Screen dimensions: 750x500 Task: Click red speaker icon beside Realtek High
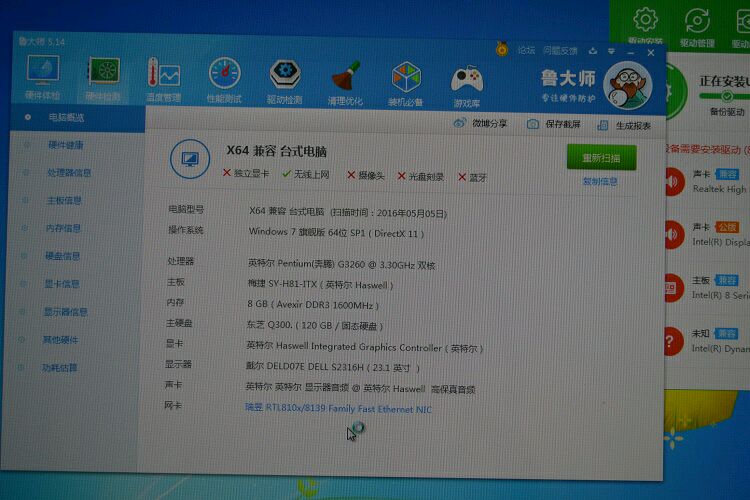click(x=673, y=182)
